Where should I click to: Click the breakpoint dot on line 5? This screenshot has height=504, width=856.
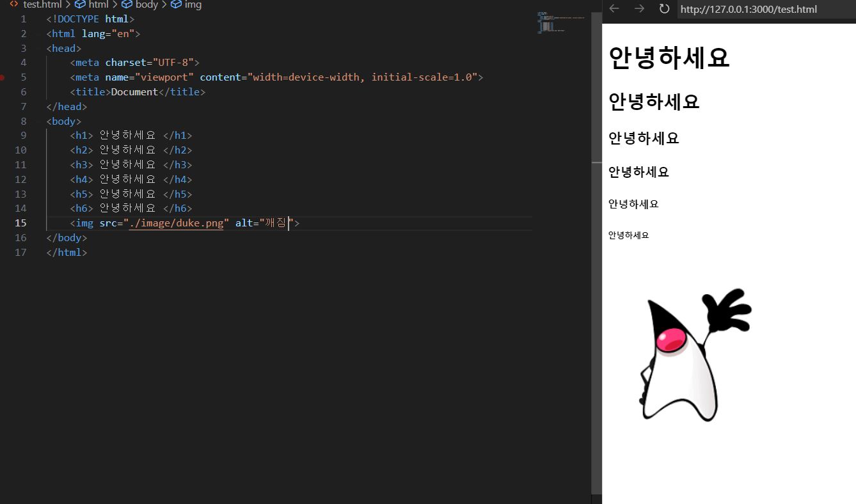tap(3, 77)
